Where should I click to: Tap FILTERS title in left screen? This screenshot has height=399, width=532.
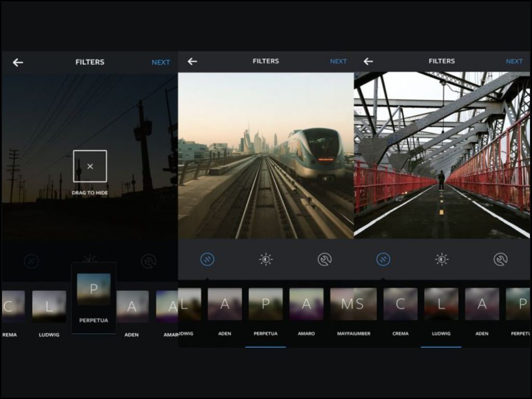(x=90, y=62)
